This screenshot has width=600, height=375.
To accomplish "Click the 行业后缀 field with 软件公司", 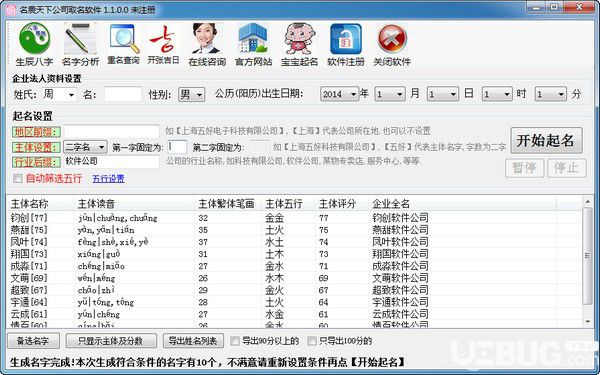I will tap(111, 161).
